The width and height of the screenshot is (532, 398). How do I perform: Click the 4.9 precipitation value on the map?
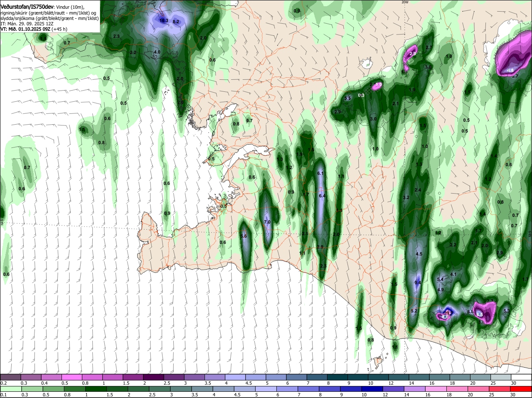[441, 290]
